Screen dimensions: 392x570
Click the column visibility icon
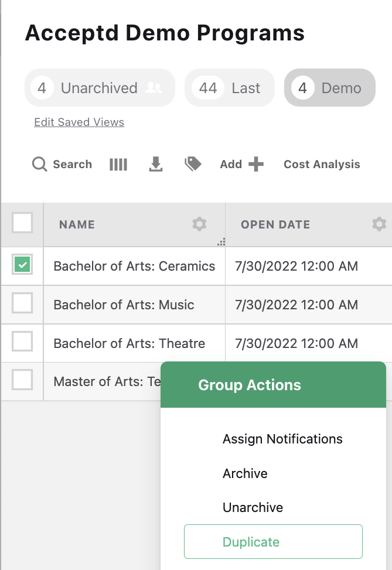click(118, 165)
